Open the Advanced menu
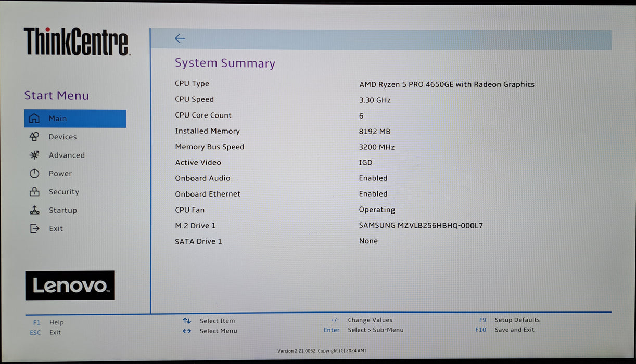636x364 pixels. click(67, 155)
